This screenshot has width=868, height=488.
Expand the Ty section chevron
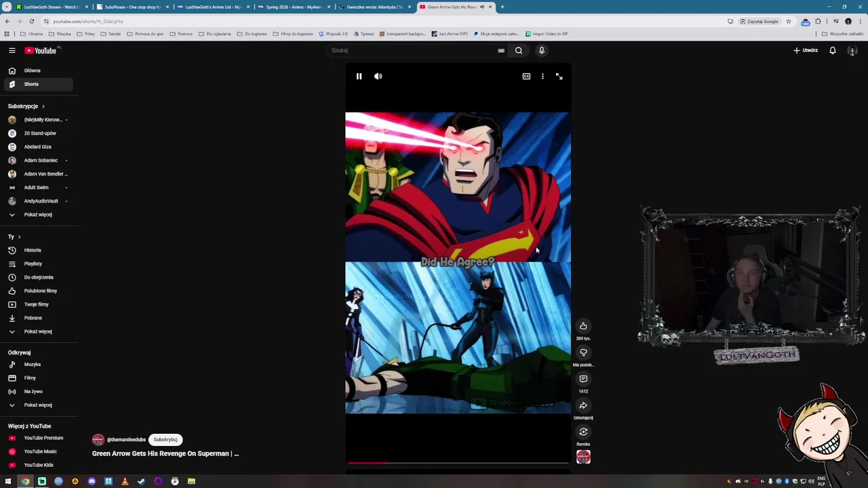click(x=19, y=237)
